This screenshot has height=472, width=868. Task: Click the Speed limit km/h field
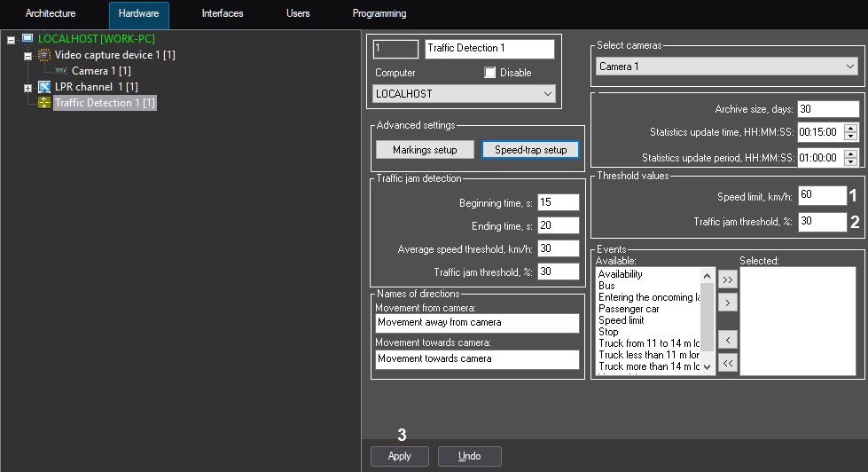(821, 196)
